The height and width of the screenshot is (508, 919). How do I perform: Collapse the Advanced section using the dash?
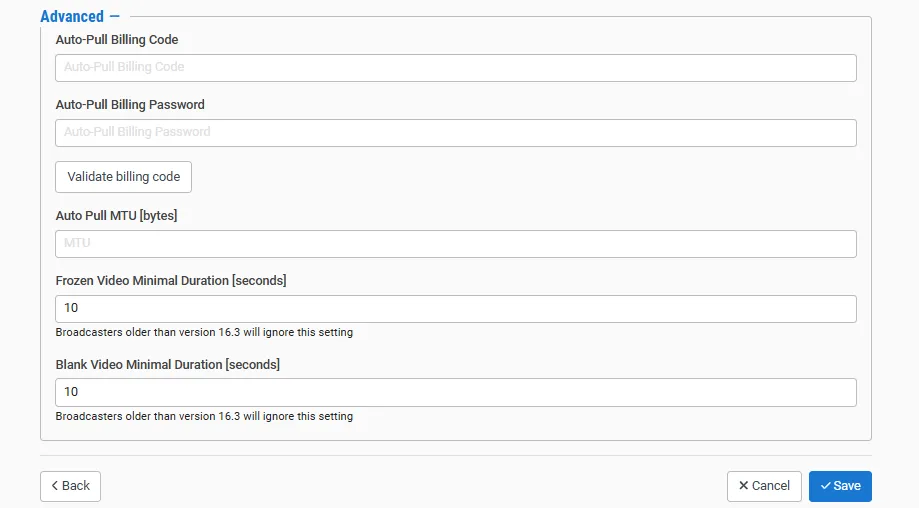click(x=114, y=16)
